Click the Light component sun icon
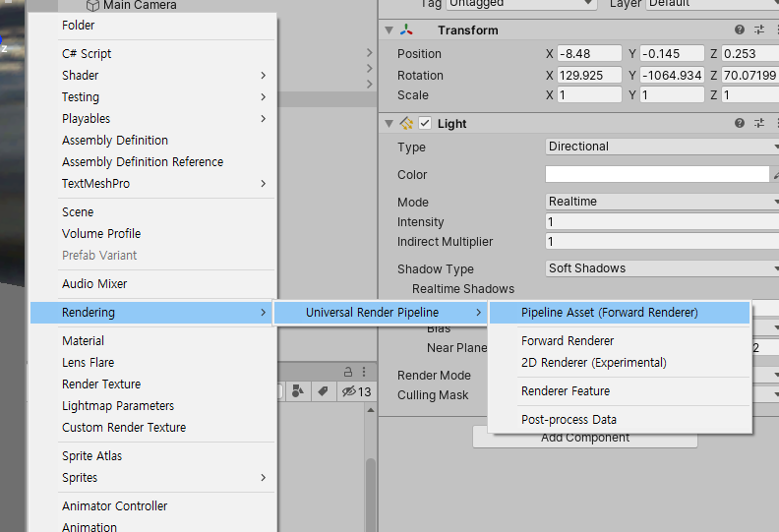The height and width of the screenshot is (532, 779). (x=406, y=123)
